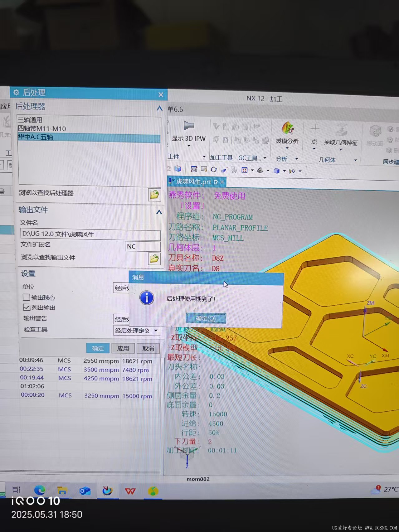
Task: Open the 单位 units dropdown
Action: pos(121,288)
